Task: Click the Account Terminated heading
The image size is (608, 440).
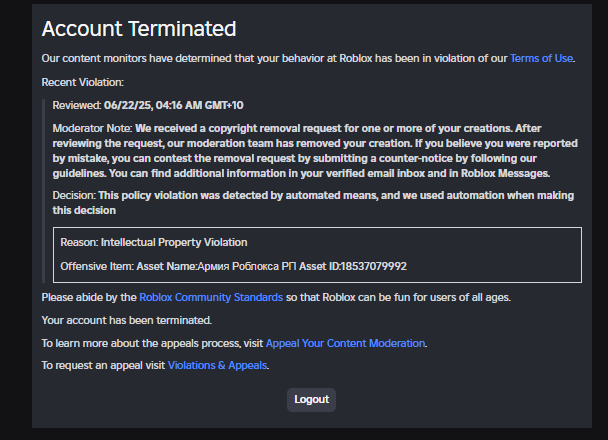Action: [139, 29]
